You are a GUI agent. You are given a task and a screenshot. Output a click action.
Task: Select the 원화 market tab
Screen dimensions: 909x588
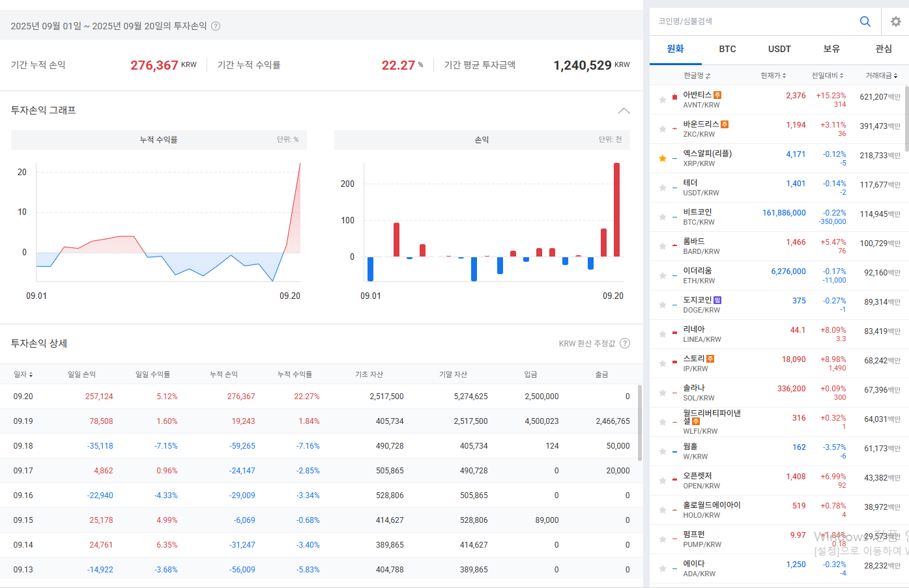point(676,49)
